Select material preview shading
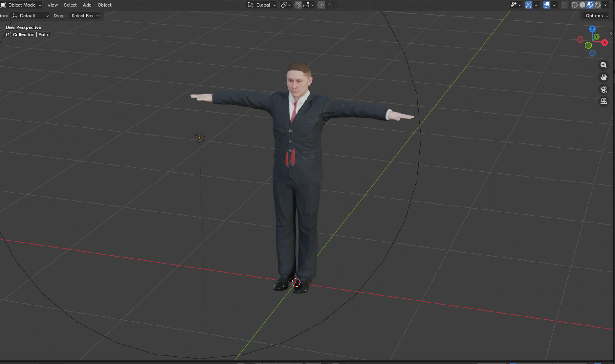This screenshot has height=364, width=615. (590, 5)
